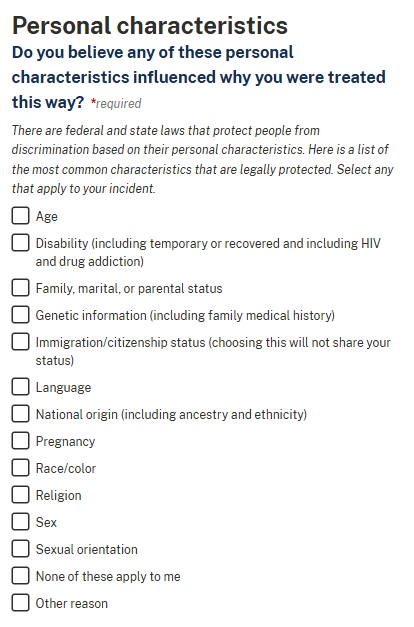Select the Sexual orientation checkbox
Image resolution: width=414 pixels, height=627 pixels.
(x=20, y=549)
